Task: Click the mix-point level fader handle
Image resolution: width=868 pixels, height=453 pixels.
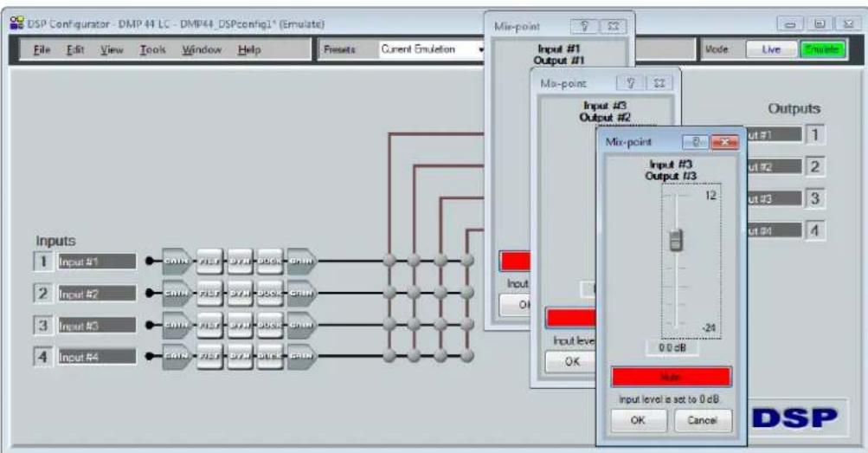Action: [x=676, y=240]
